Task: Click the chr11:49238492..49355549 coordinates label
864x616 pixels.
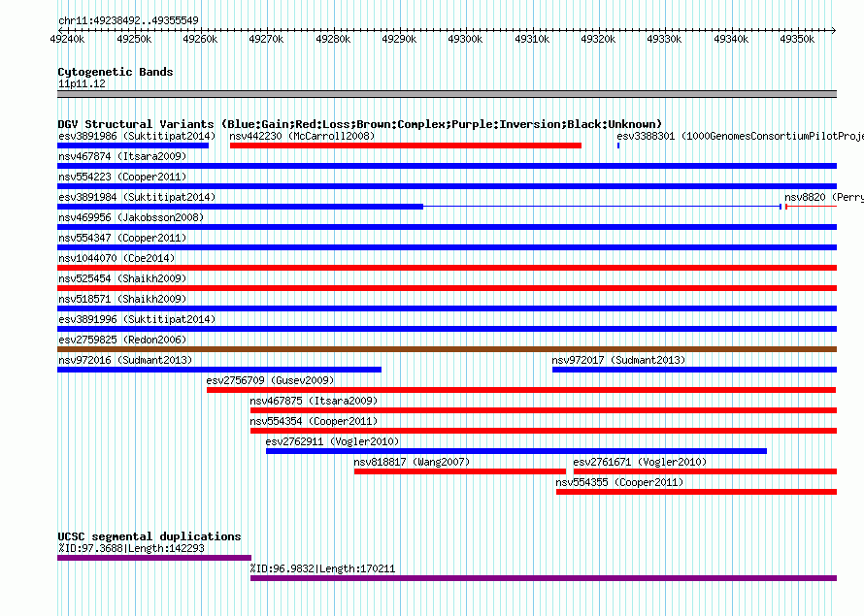Action: pos(128,21)
